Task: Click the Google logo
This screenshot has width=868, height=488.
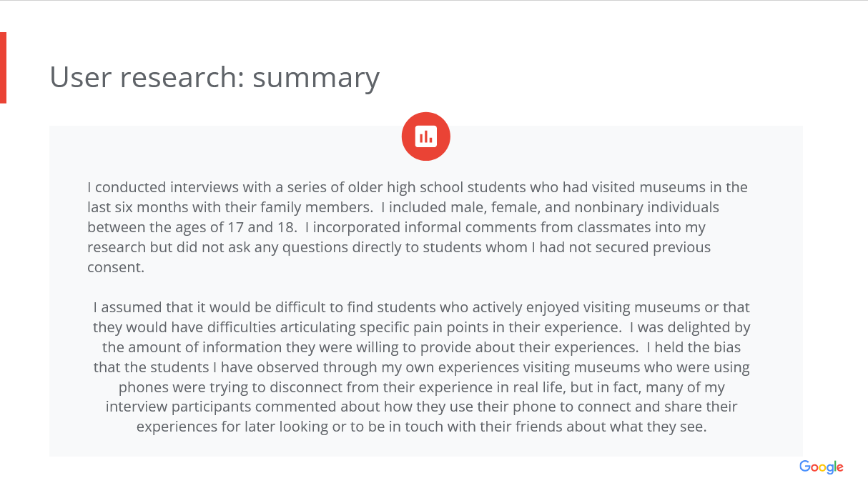Action: (x=822, y=467)
